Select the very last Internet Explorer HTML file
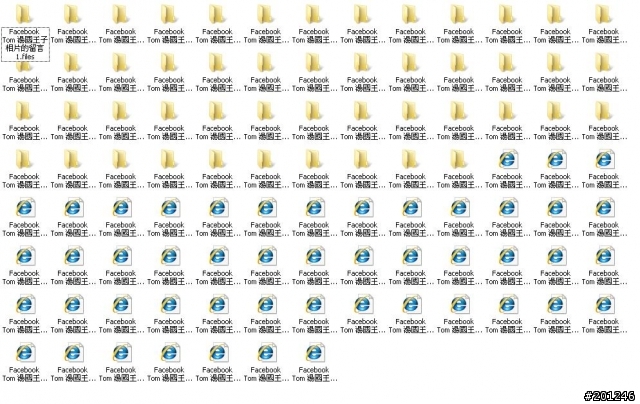Screen dimensions: 640x404 click(x=314, y=353)
